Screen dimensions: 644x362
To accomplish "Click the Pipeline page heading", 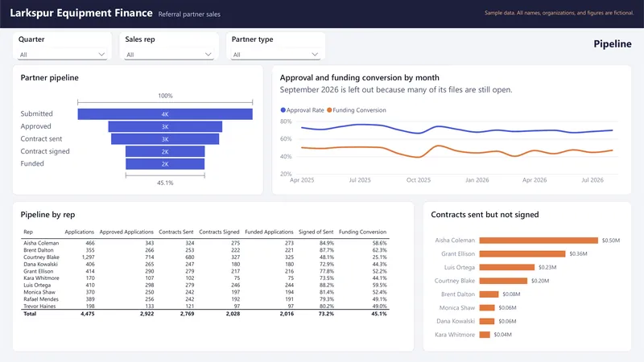I will pos(613,44).
